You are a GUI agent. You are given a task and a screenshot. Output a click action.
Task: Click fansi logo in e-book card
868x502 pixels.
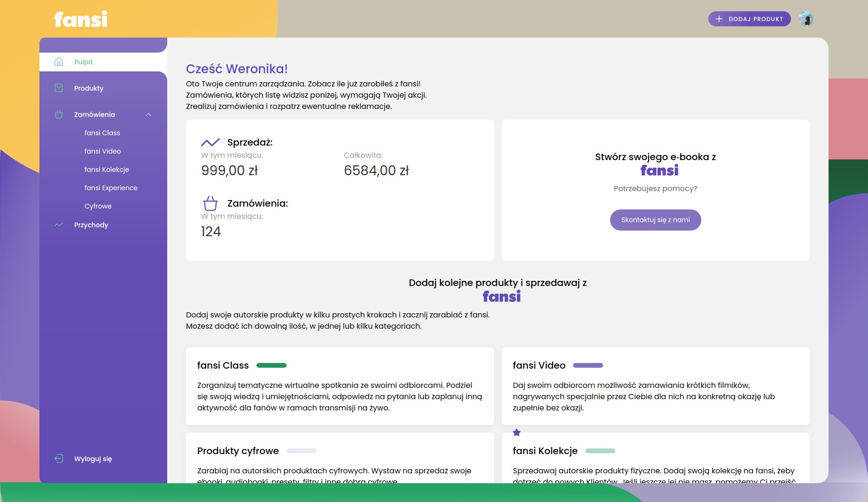pyautogui.click(x=659, y=170)
